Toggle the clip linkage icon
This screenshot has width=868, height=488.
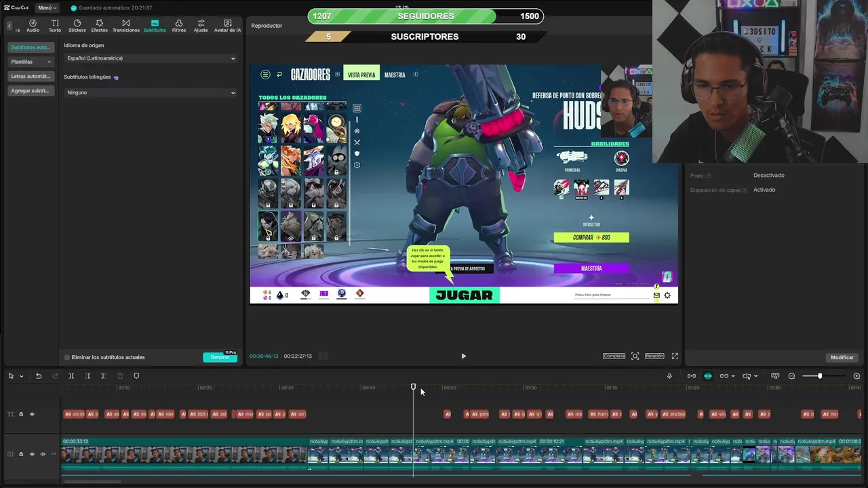click(724, 375)
